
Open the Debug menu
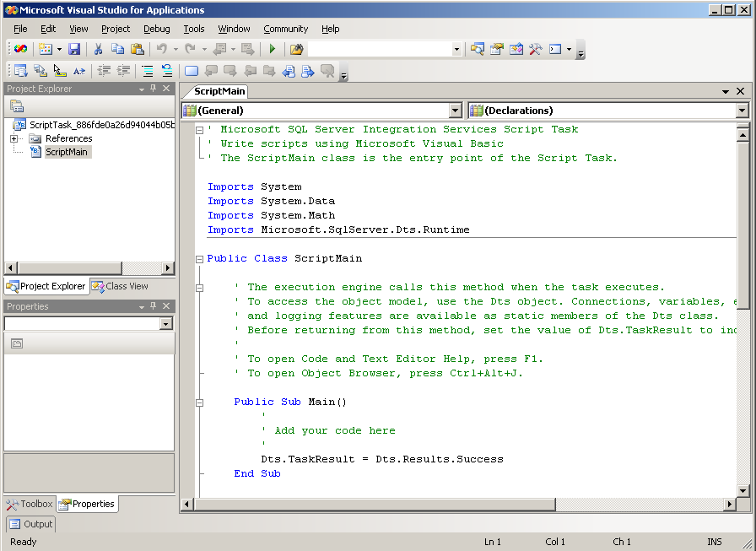coord(157,29)
